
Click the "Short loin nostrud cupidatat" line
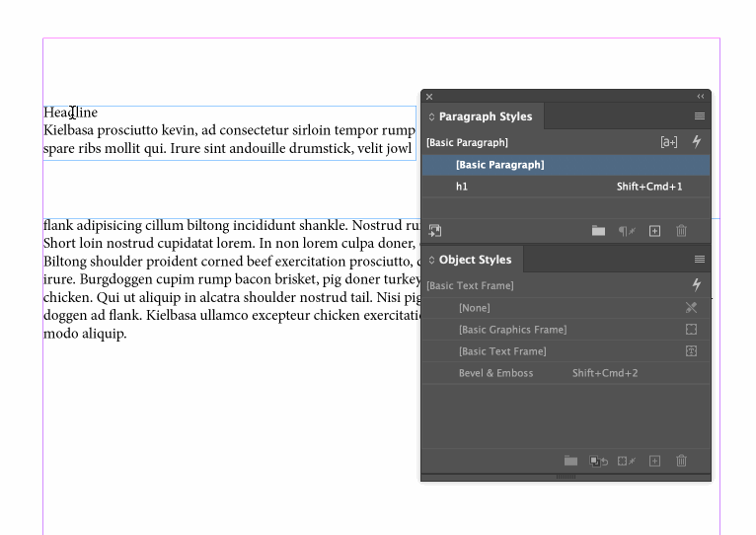230,243
